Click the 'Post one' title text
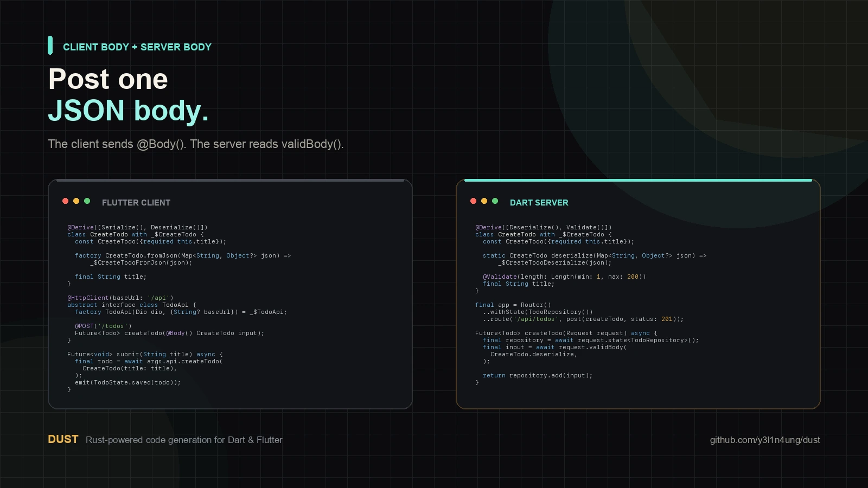 (108, 79)
